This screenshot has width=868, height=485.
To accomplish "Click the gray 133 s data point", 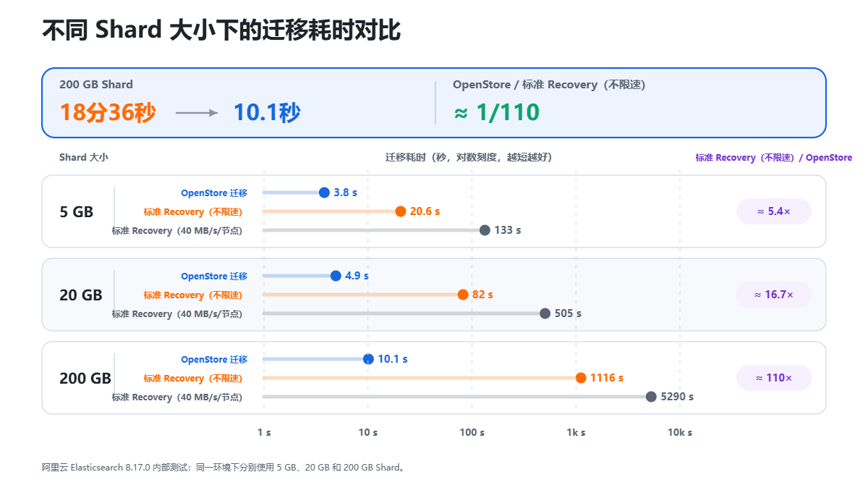I will [x=485, y=230].
